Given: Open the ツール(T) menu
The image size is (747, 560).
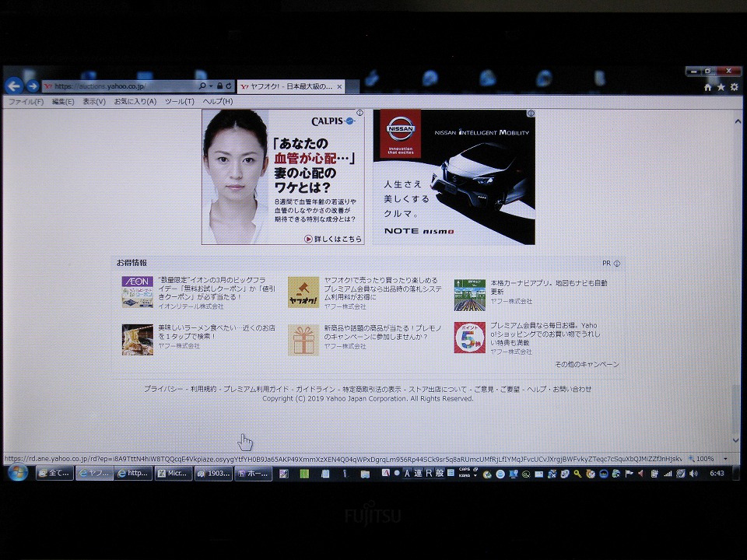Looking at the screenshot, I should [x=179, y=101].
